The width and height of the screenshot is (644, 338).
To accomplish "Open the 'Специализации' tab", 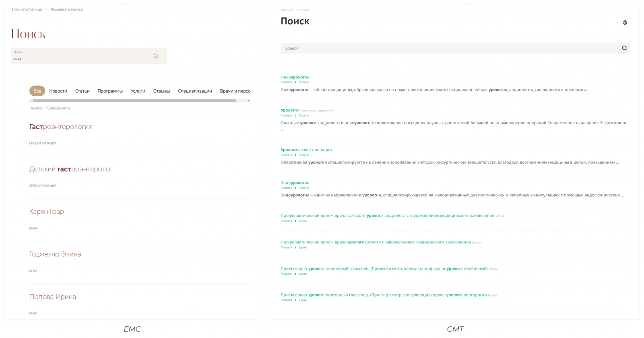I will tap(195, 91).
